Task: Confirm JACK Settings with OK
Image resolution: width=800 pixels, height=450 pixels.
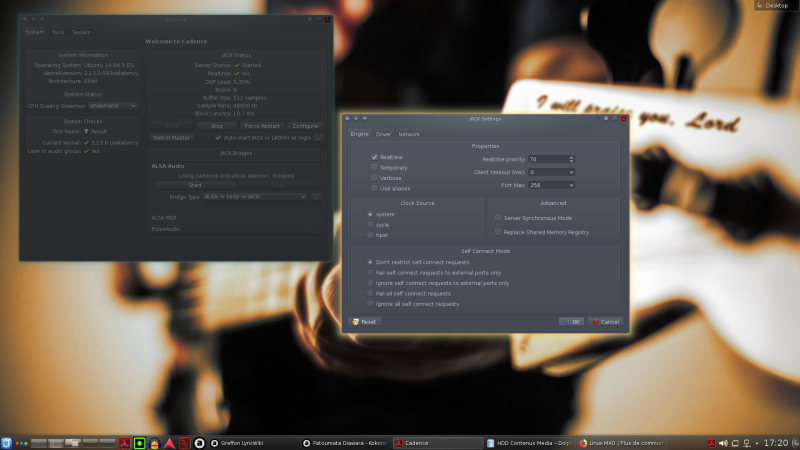Action: tap(571, 322)
